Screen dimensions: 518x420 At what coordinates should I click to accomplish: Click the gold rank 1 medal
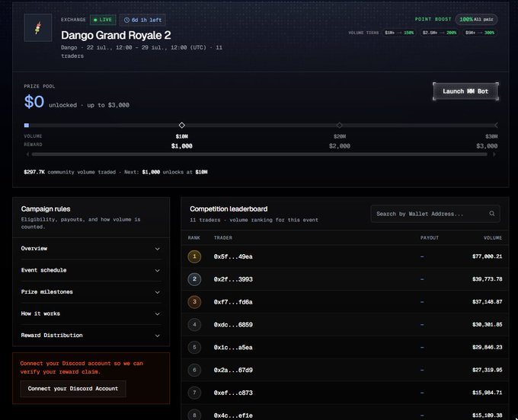(x=194, y=256)
